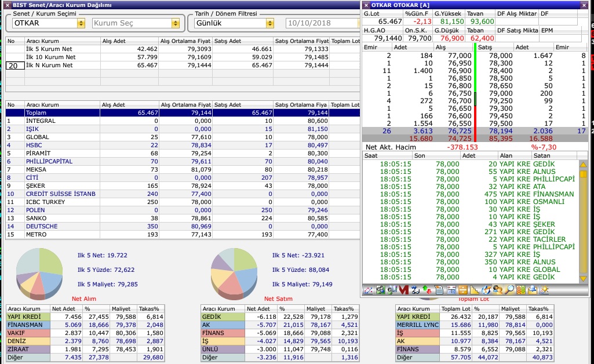Screen dimensions: 594x364
Task: Select the SANKO broker row
Action: (x=183, y=218)
